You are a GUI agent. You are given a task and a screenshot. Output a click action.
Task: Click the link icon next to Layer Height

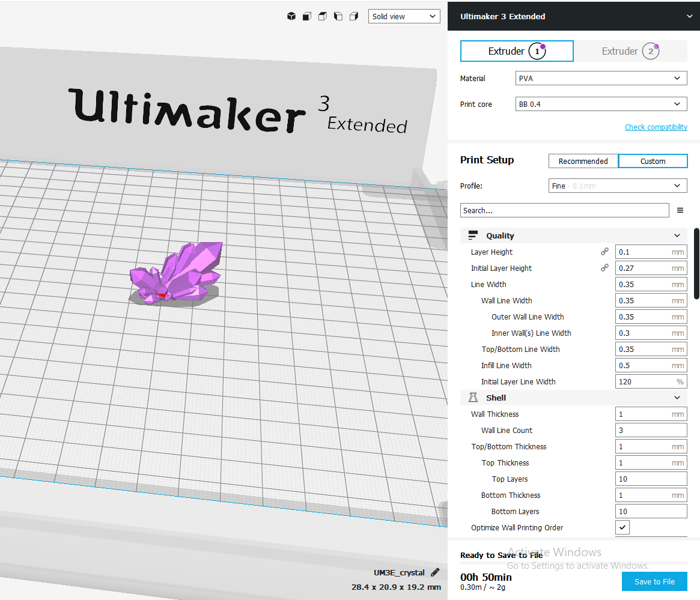(x=604, y=252)
